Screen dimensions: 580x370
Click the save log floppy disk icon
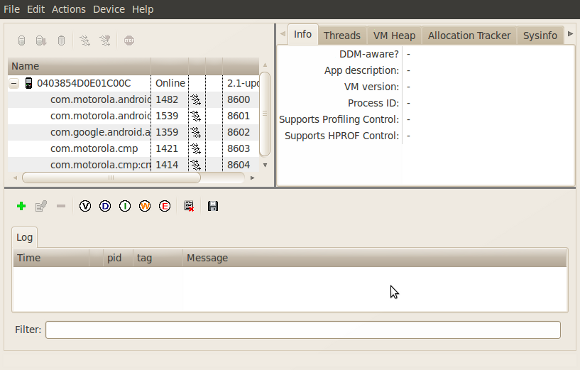pos(213,206)
